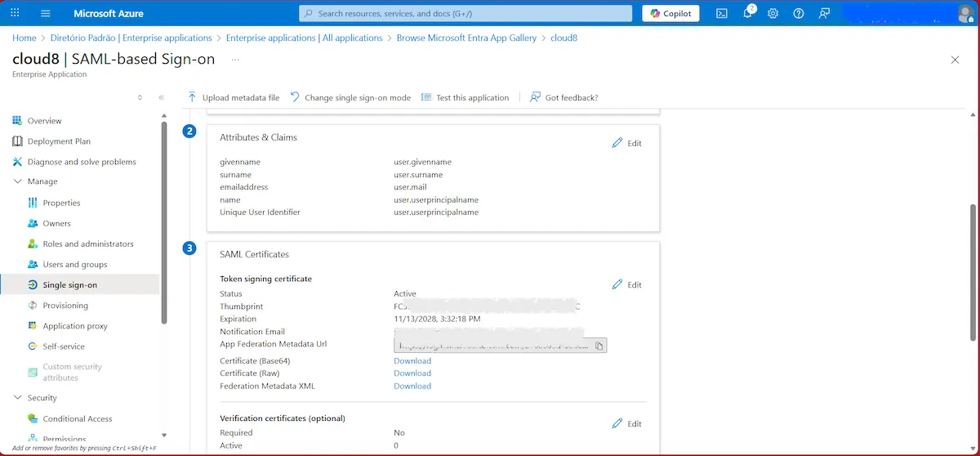Edit the Token signing certificate
Viewport: 980px width, 456px height.
tap(626, 284)
